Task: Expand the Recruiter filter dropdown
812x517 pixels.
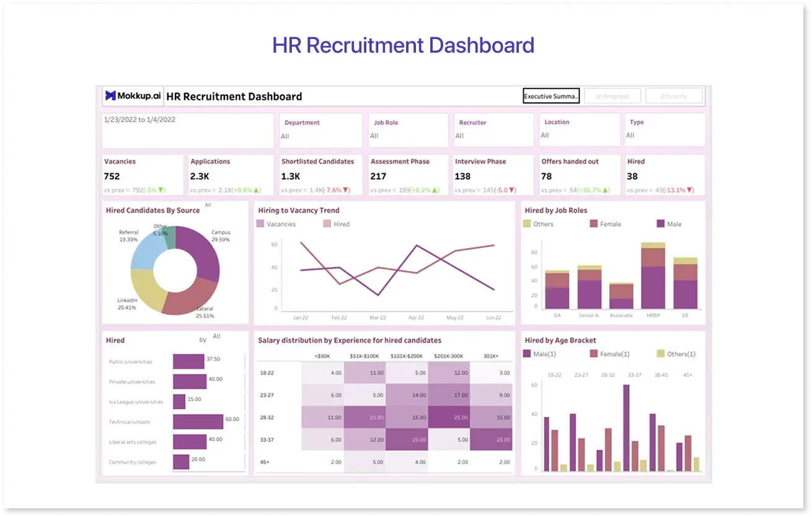Action: pyautogui.click(x=493, y=130)
